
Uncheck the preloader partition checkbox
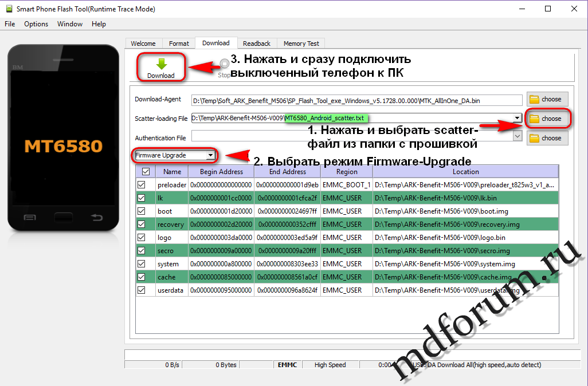click(x=142, y=185)
